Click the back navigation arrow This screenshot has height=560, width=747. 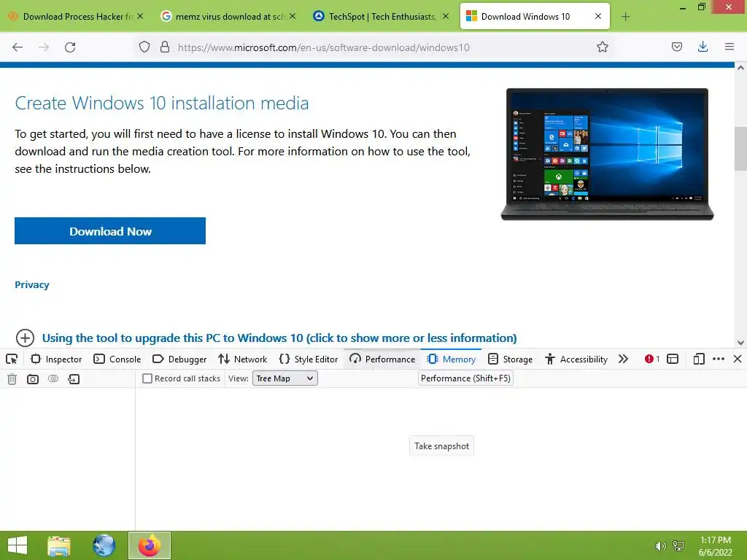(18, 47)
